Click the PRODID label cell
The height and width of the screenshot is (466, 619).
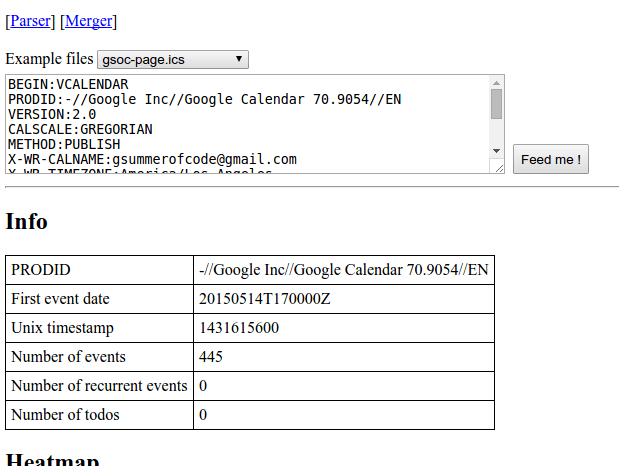[x=99, y=270]
